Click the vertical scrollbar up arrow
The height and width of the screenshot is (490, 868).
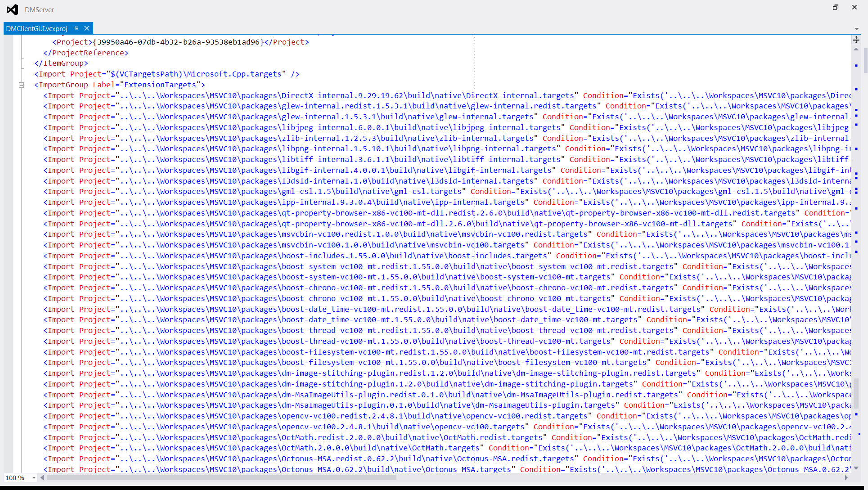pyautogui.click(x=856, y=49)
